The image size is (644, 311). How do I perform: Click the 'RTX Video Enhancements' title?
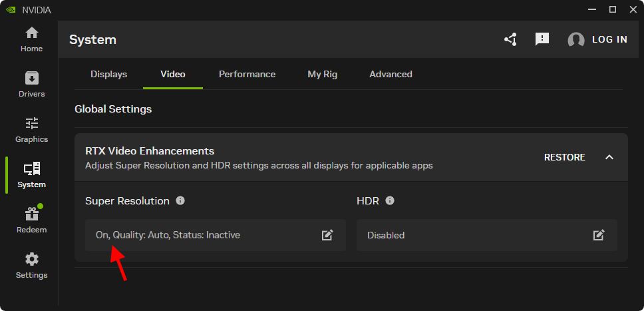coord(150,151)
